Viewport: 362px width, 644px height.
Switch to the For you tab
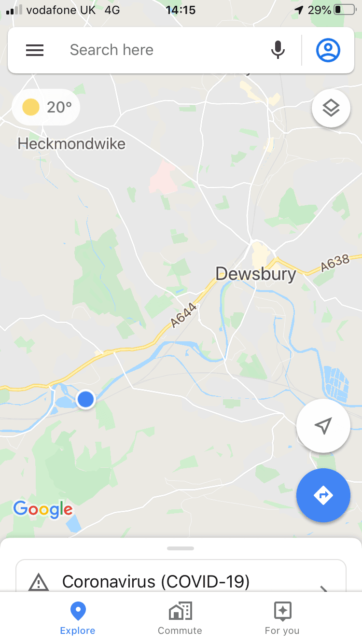282,618
